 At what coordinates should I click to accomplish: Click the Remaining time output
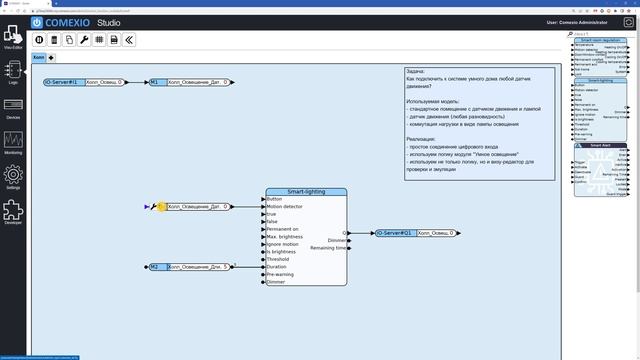point(331,248)
